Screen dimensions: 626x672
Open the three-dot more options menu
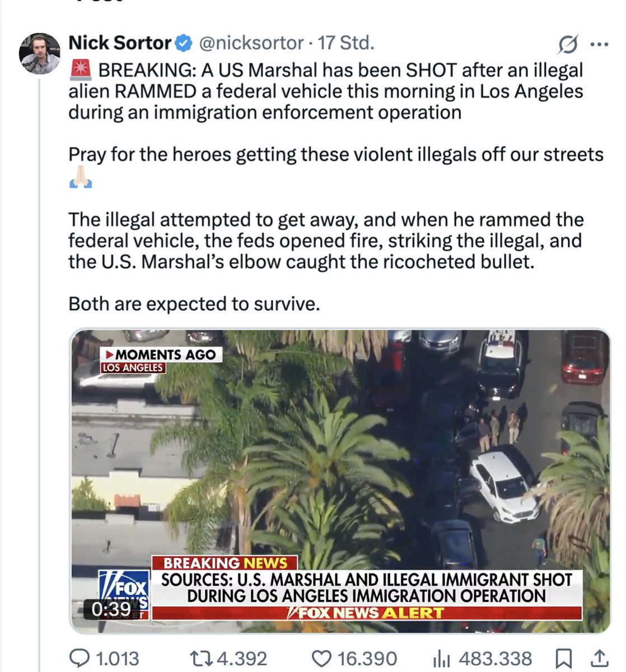coord(600,45)
